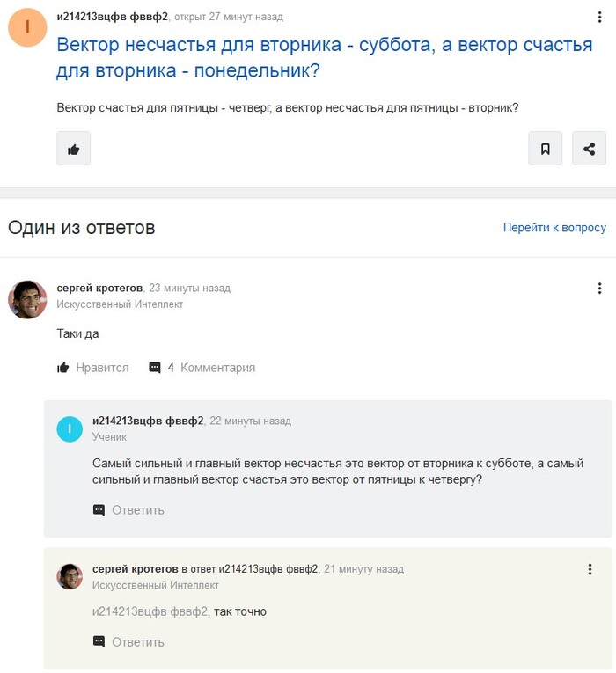
Task: Open commenter username in Ученик comment
Action: (x=148, y=421)
